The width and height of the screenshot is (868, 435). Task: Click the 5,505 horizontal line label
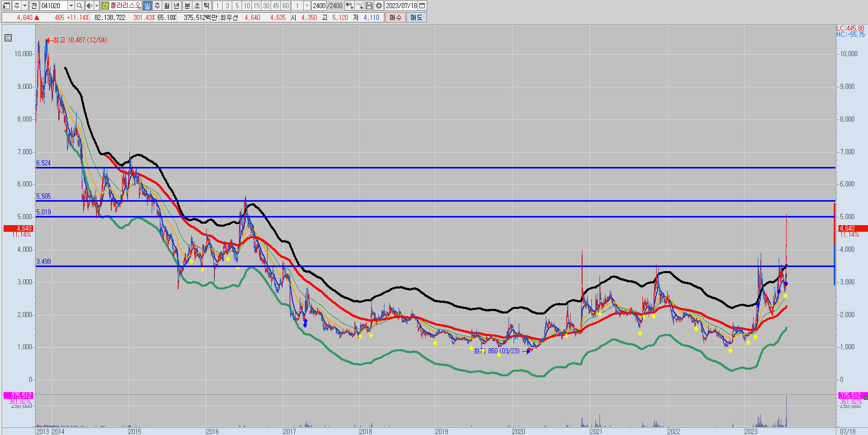(x=43, y=197)
